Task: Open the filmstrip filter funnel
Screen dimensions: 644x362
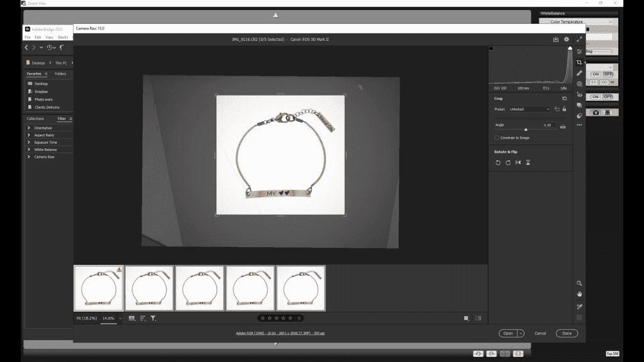Action: point(153,318)
